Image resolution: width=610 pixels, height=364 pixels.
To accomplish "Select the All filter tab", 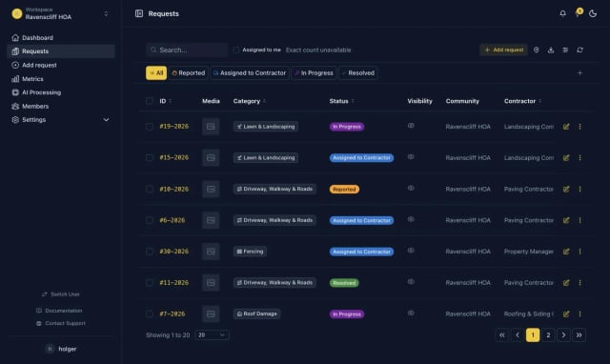I will (156, 72).
